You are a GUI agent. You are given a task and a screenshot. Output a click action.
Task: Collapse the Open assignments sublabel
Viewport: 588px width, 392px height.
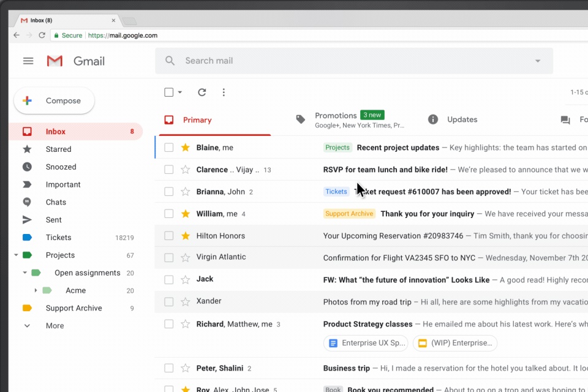point(24,273)
